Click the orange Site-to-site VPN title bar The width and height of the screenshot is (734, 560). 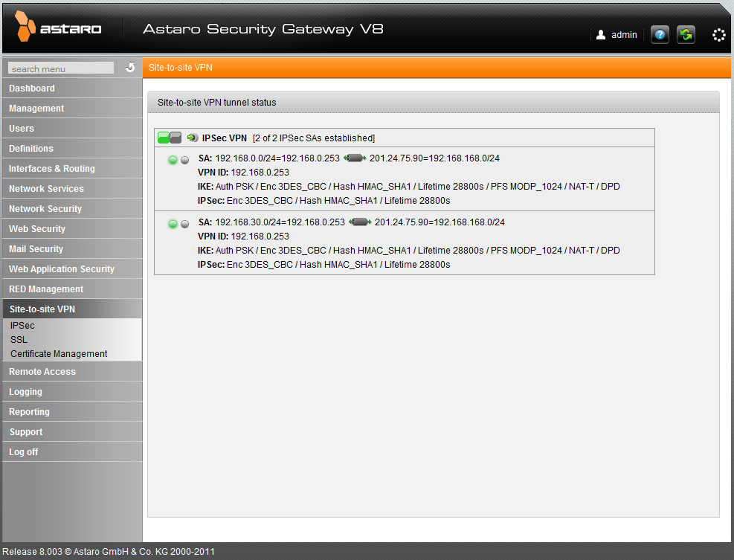click(x=437, y=68)
